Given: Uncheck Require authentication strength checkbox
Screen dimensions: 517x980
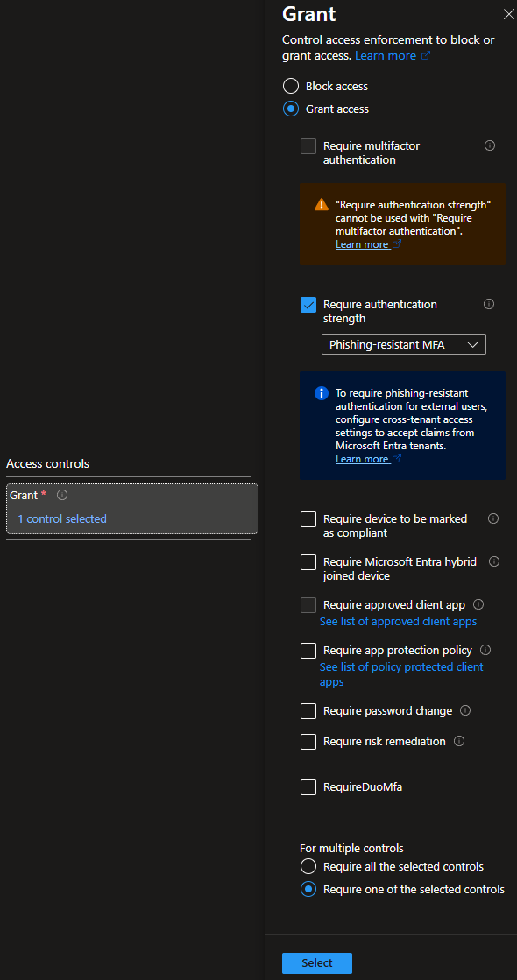Looking at the screenshot, I should (x=308, y=305).
